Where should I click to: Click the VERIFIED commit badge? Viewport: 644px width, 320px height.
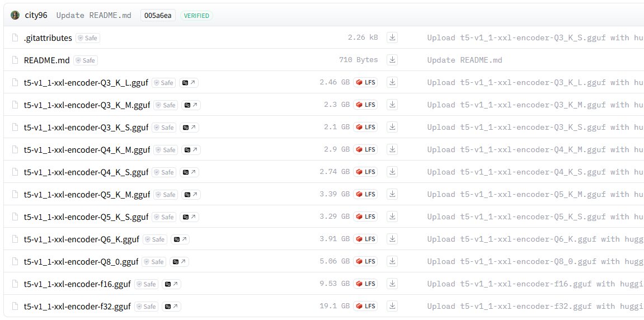[x=196, y=16]
